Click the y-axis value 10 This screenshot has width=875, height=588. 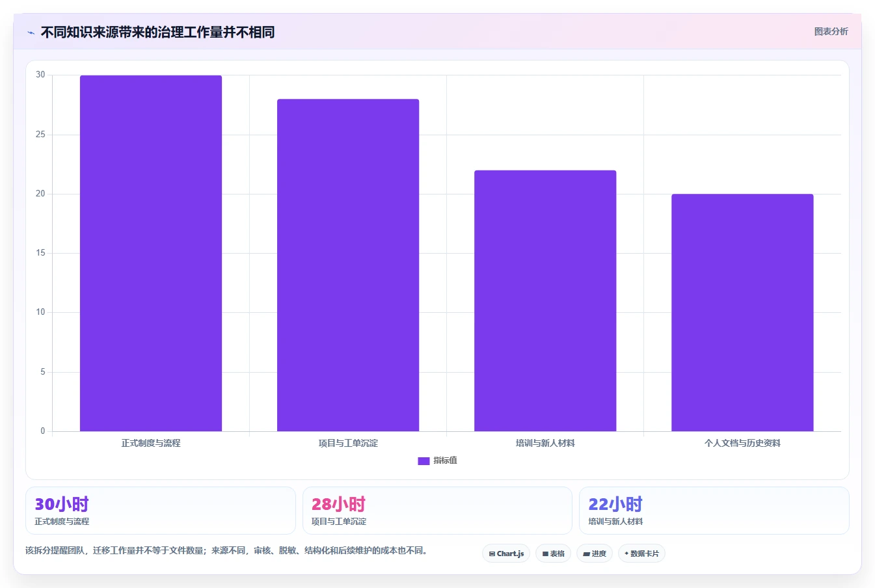point(40,312)
